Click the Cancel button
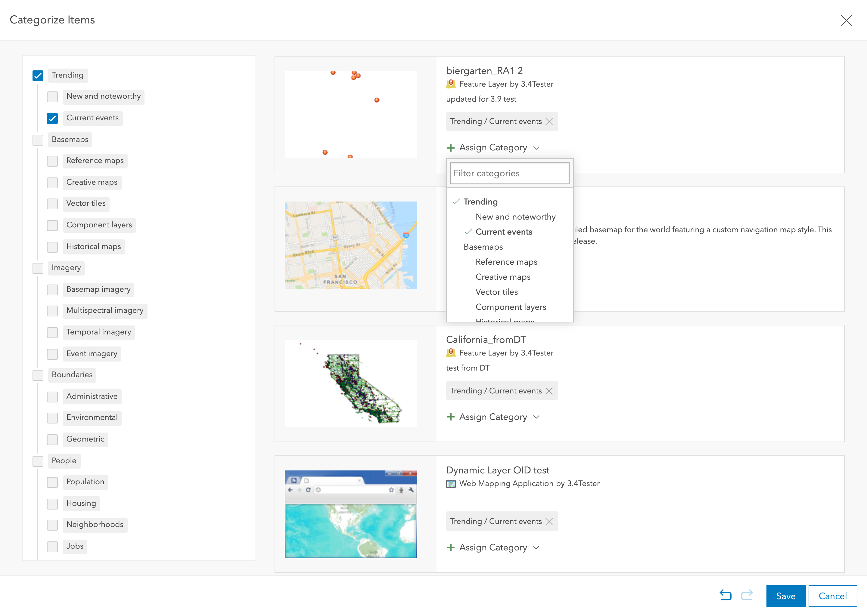Image resolution: width=867 pixels, height=616 pixels. pyautogui.click(x=832, y=596)
